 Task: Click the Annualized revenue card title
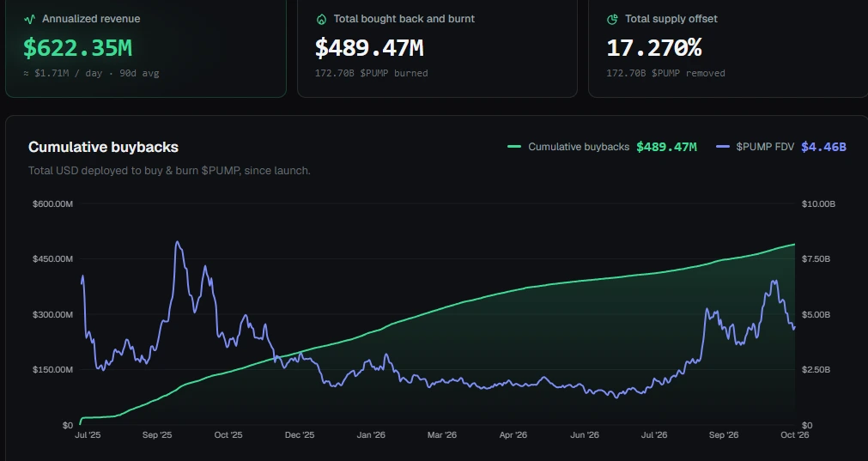point(91,19)
